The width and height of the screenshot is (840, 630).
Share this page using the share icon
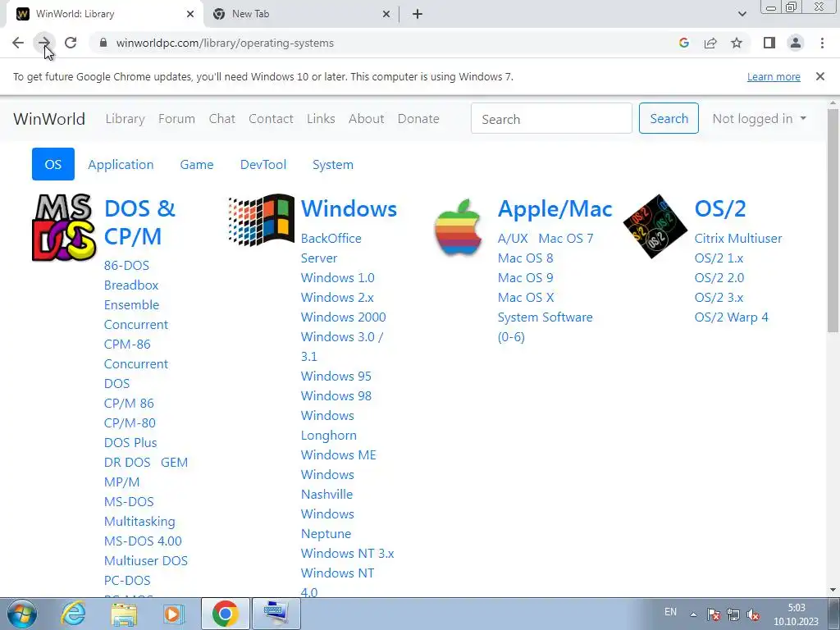tap(710, 43)
